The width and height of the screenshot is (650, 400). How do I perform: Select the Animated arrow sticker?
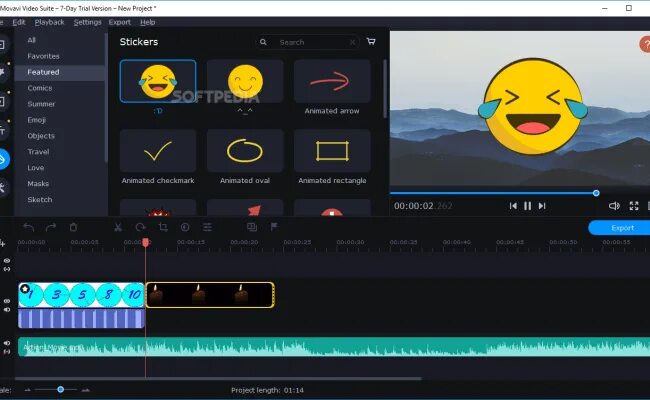332,81
